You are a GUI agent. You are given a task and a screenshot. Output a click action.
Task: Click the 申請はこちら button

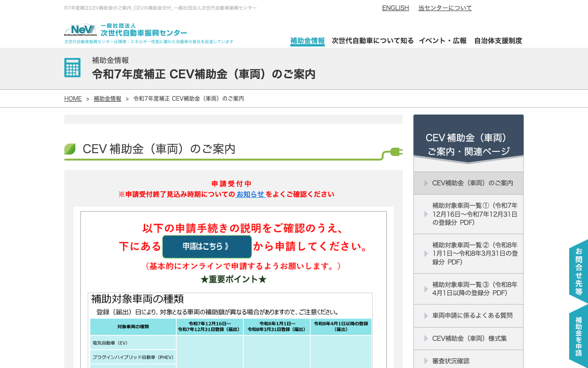point(207,247)
